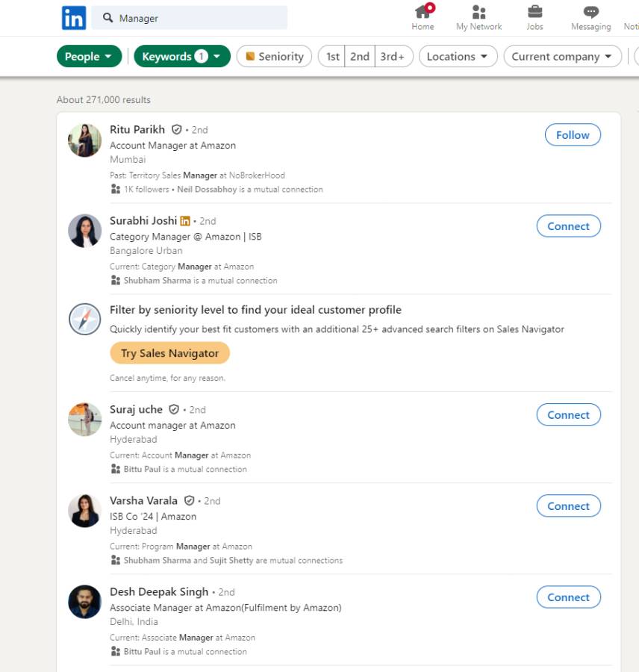The height and width of the screenshot is (672, 639).
Task: Toggle the 2nd connections filter
Action: (360, 56)
